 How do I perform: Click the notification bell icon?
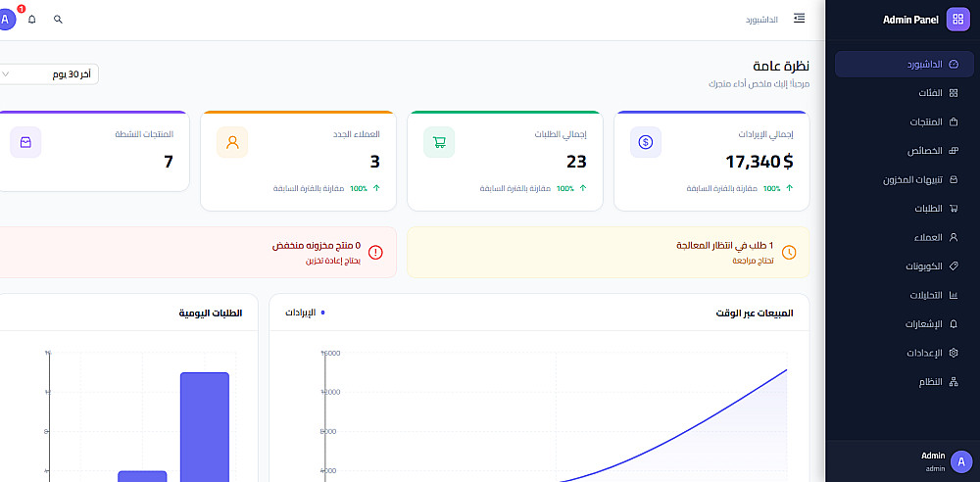coord(32,20)
